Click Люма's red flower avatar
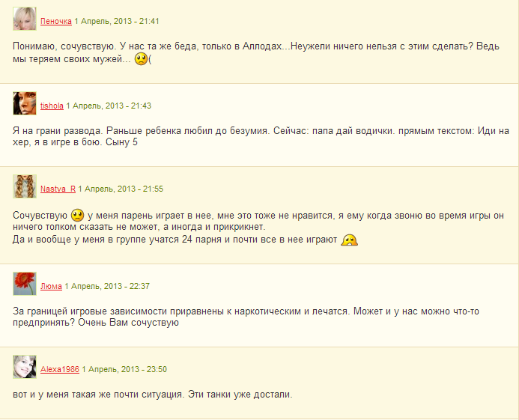 (x=25, y=284)
